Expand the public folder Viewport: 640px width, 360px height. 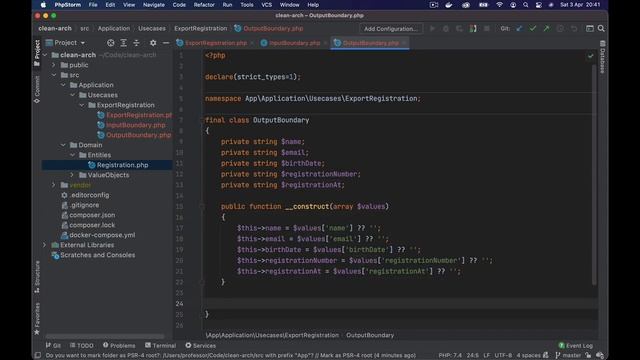[x=53, y=65]
